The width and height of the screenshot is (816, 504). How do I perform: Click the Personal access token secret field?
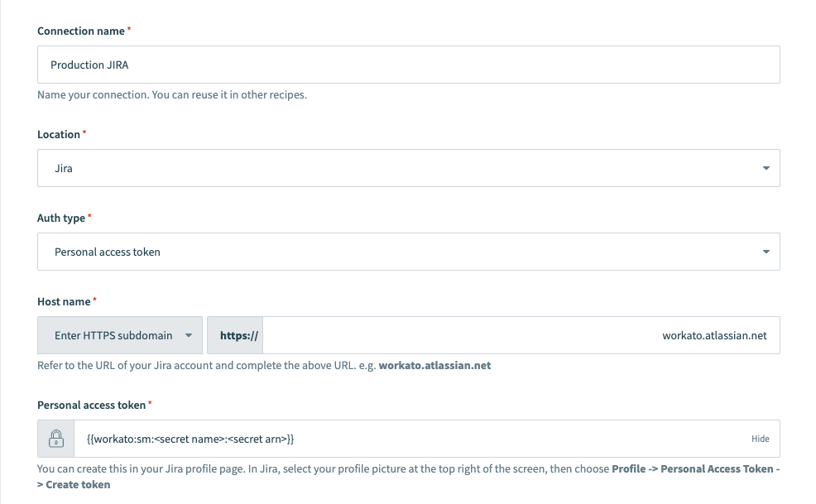pos(372,438)
